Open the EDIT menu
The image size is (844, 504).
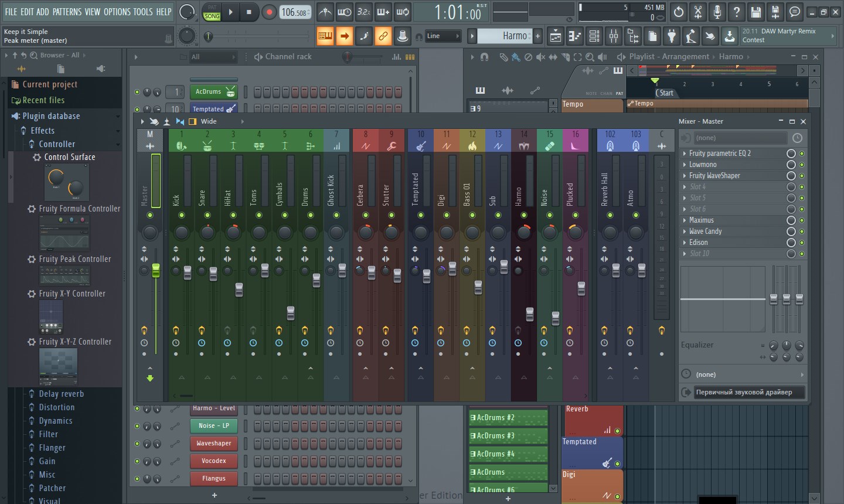click(x=27, y=12)
